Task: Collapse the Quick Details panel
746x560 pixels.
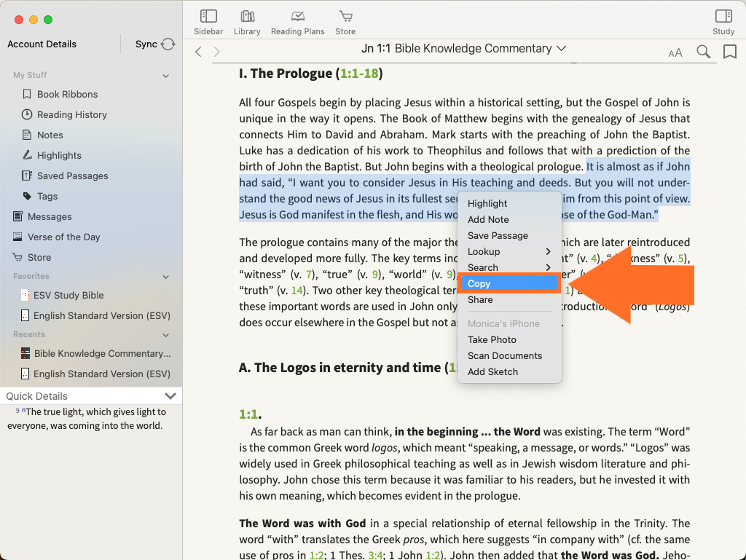Action: (170, 396)
